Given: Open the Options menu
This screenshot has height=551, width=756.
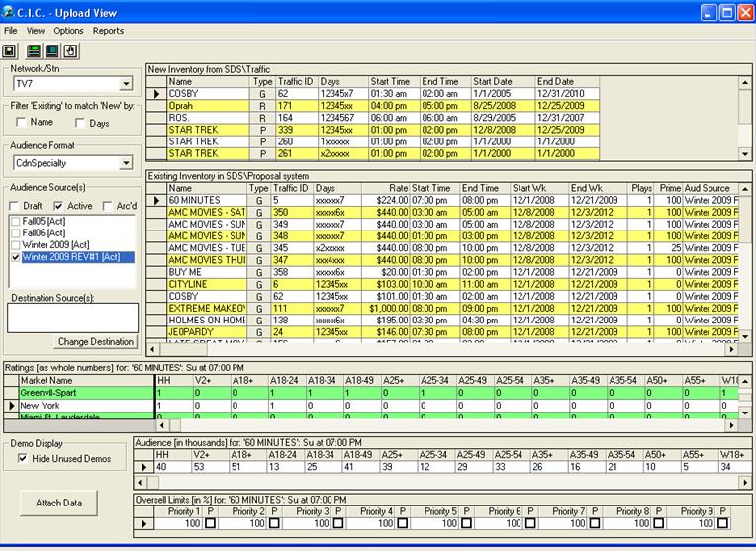Looking at the screenshot, I should 68,31.
